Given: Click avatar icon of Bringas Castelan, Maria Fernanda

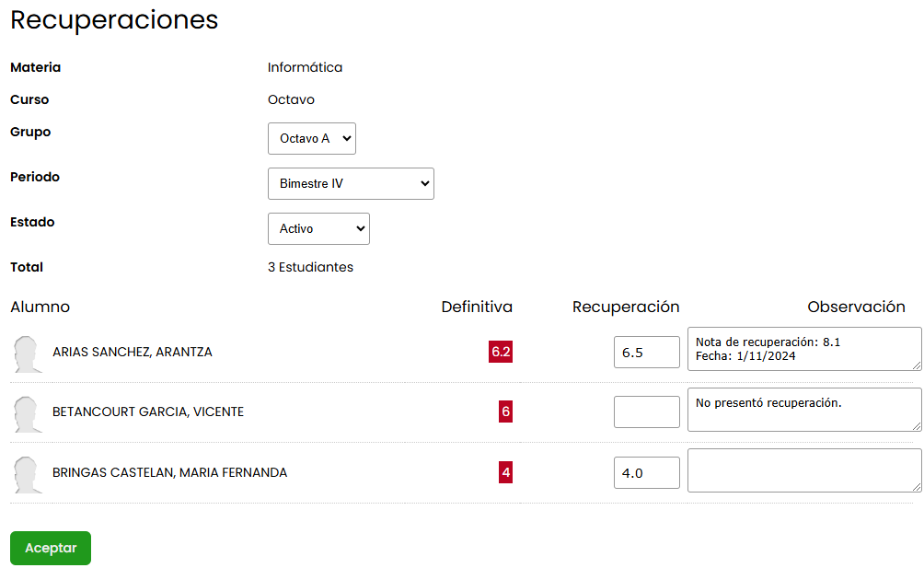Looking at the screenshot, I should pyautogui.click(x=27, y=474).
